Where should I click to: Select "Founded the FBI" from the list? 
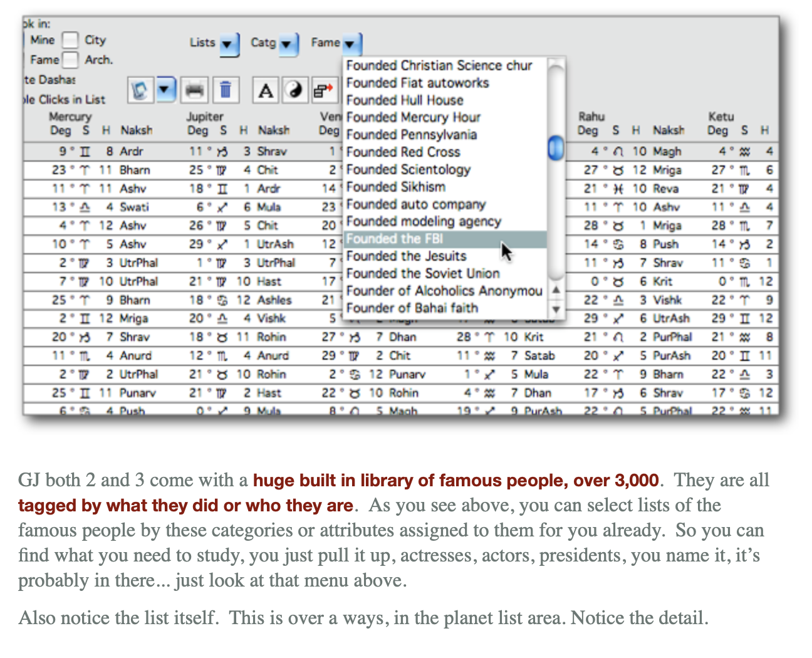(x=395, y=239)
